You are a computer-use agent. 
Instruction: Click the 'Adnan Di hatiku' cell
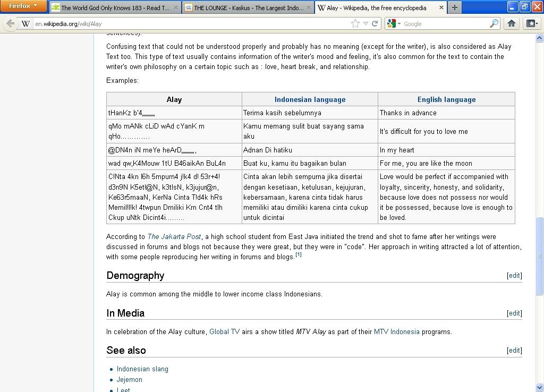click(x=310, y=150)
